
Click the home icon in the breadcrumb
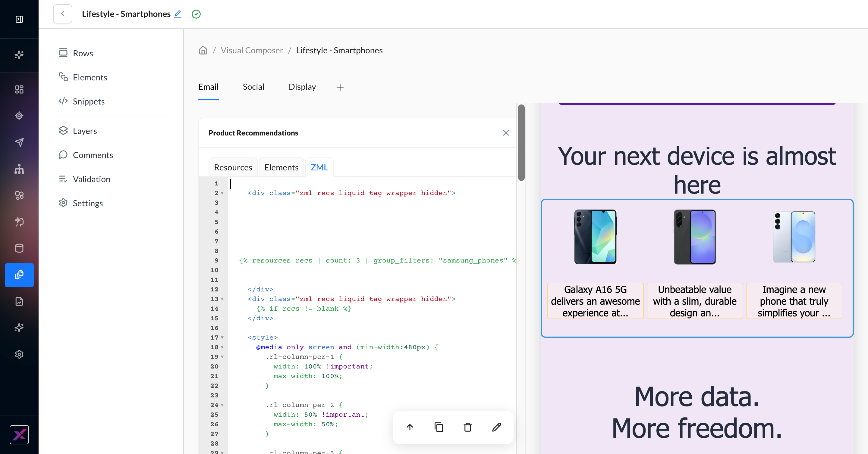coord(203,50)
